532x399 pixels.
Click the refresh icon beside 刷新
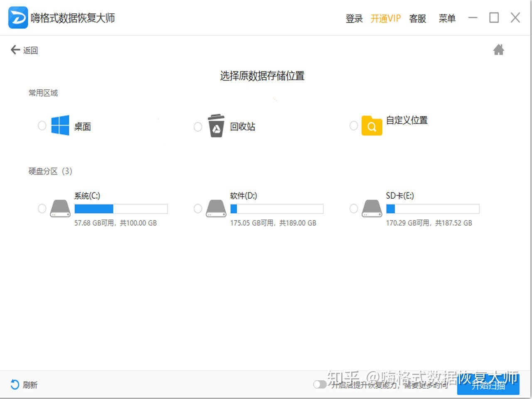coord(14,385)
